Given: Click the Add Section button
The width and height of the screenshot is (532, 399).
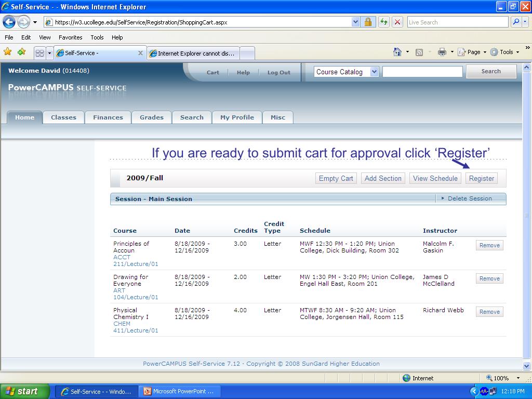Looking at the screenshot, I should pyautogui.click(x=383, y=179).
